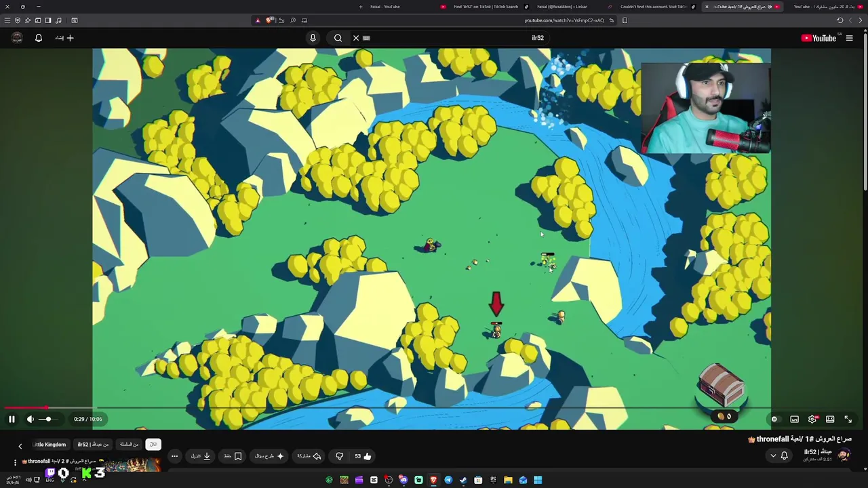
Task: Click the Ask question sparkle button
Action: pos(269,456)
